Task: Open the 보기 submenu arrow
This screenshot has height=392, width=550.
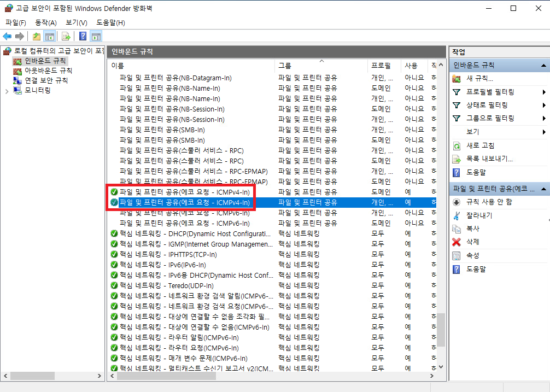Action: [544, 132]
